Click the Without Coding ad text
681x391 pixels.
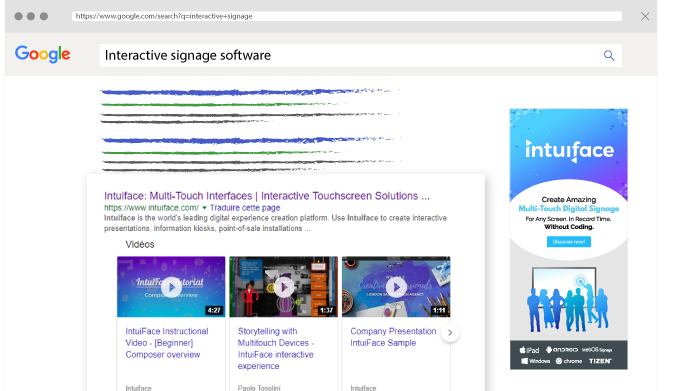coord(569,227)
